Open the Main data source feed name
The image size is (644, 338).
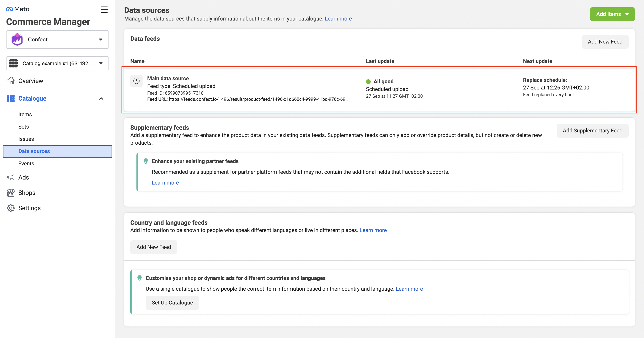[168, 78]
